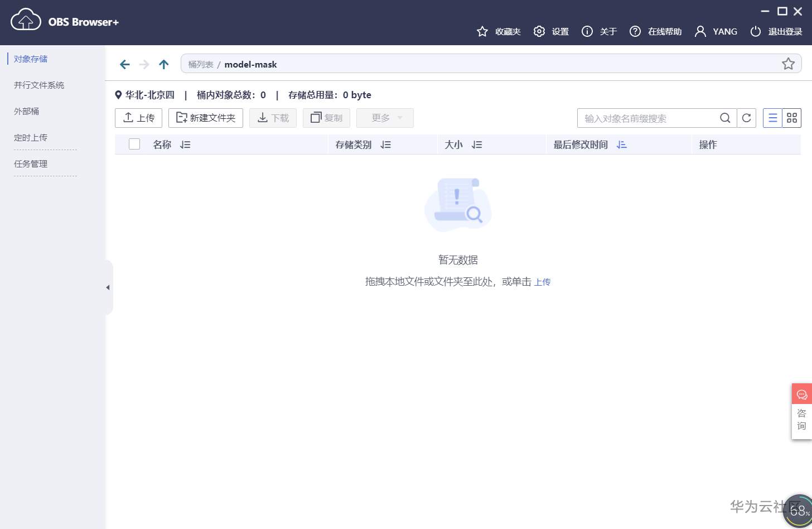This screenshot has height=529, width=812.
Task: Go back with the left arrow
Action: [125, 64]
